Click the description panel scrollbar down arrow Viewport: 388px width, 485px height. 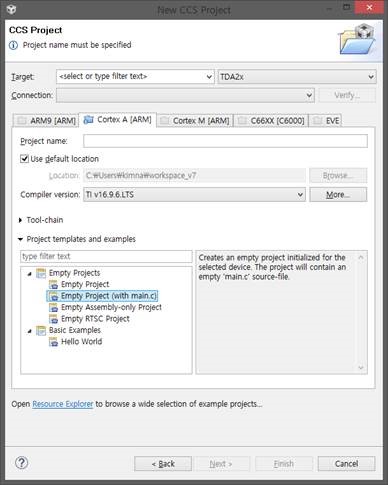[x=361, y=368]
